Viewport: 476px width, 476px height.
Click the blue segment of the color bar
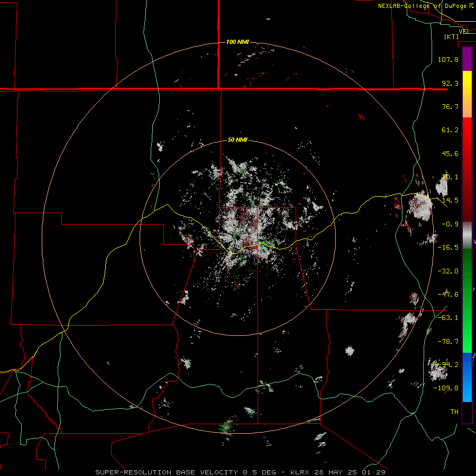pyautogui.click(x=467, y=377)
